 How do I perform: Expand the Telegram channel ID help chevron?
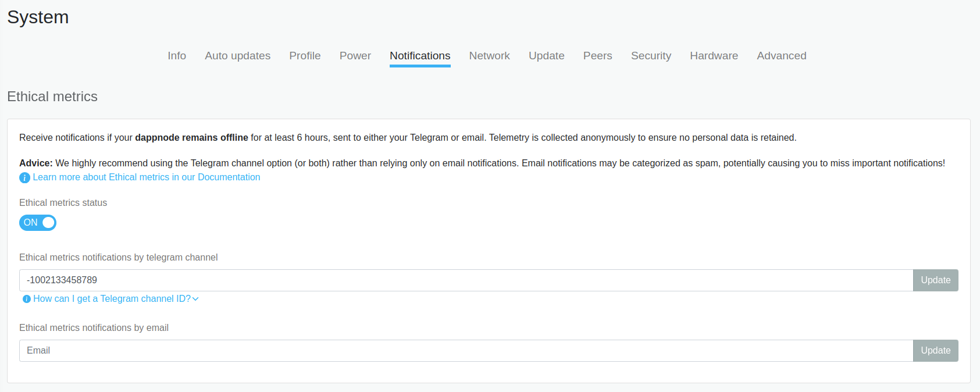(x=195, y=299)
